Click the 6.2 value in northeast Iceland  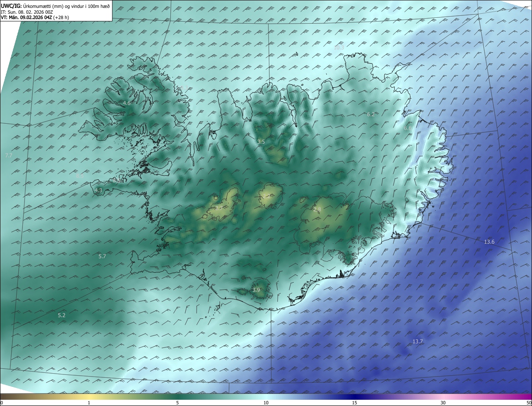[x=371, y=114]
